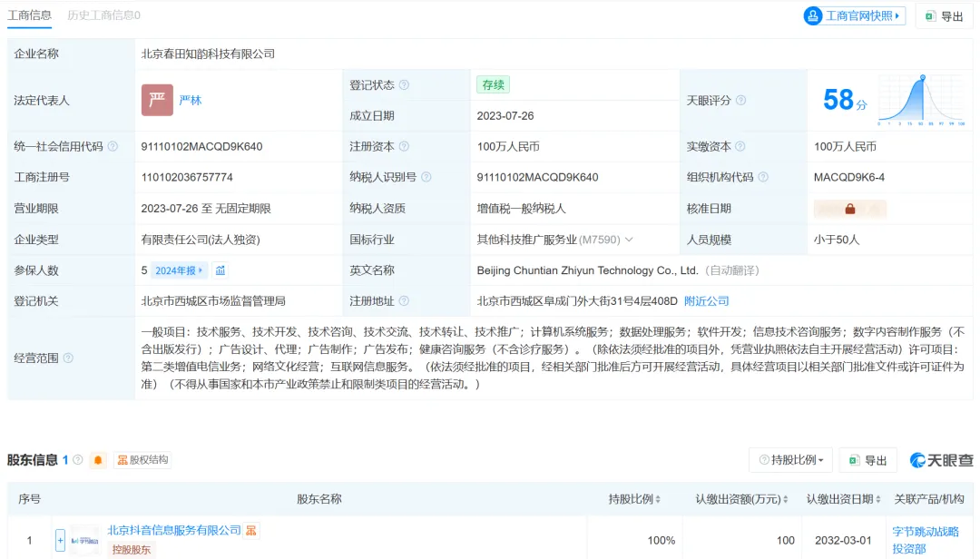This screenshot has width=980, height=559.
Task: Open 股权结构 button
Action: click(143, 460)
